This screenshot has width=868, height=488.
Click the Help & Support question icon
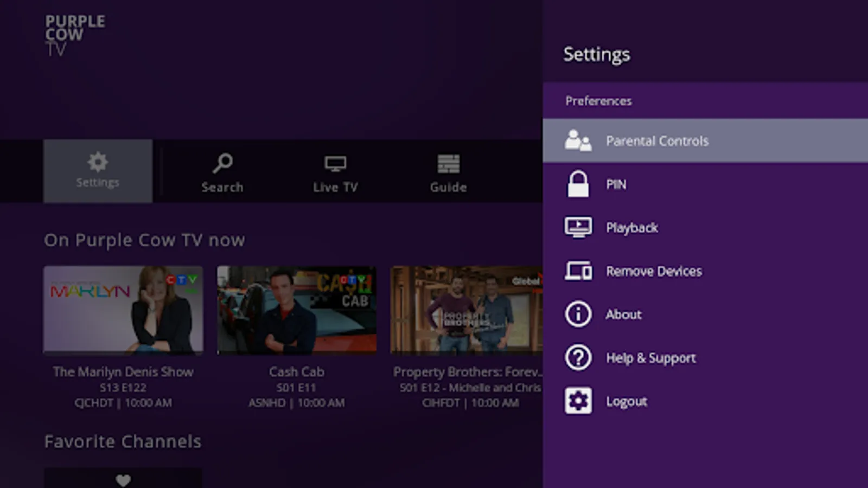(x=578, y=357)
